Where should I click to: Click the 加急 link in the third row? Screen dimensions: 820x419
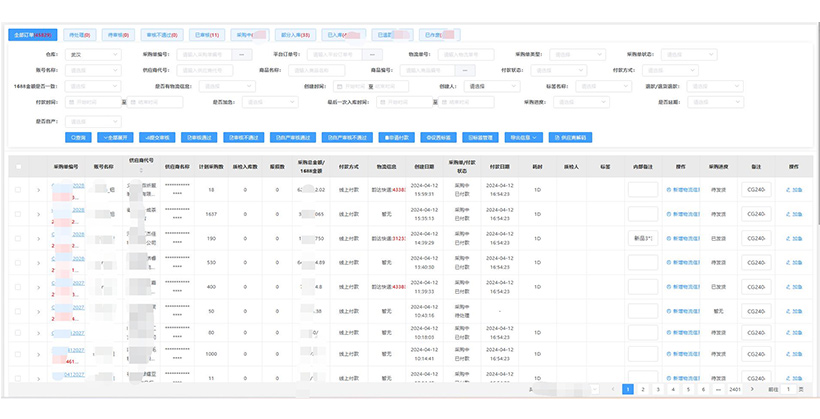[794, 239]
